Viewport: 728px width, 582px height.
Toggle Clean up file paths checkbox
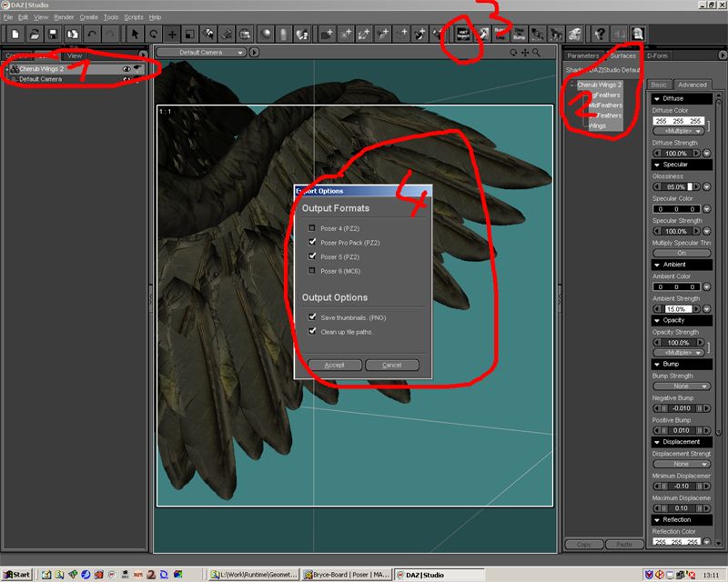(312, 331)
